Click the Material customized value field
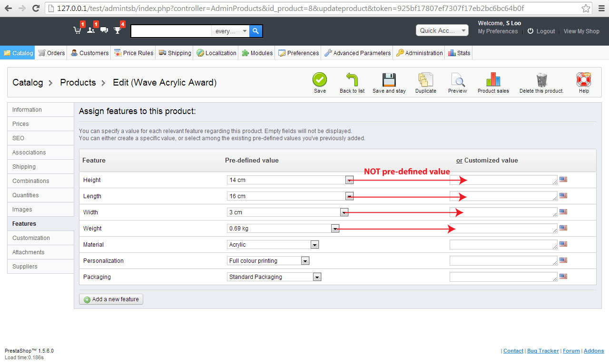609x364 pixels. [x=503, y=244]
